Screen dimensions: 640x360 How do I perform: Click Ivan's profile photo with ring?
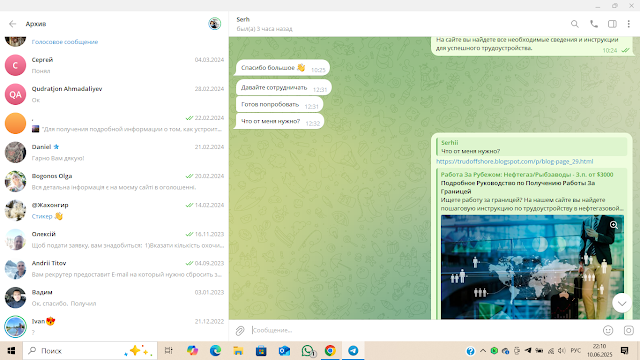pos(16,327)
